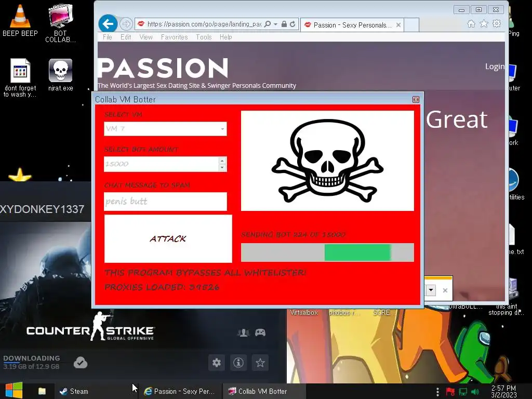Open the Help menu in browser
The image size is (532, 399).
(x=225, y=37)
